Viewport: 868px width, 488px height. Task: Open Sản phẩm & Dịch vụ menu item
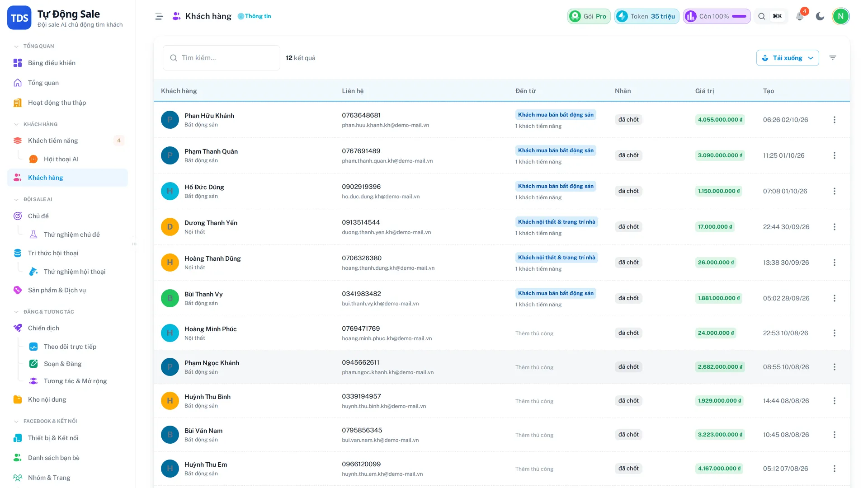pyautogui.click(x=67, y=290)
